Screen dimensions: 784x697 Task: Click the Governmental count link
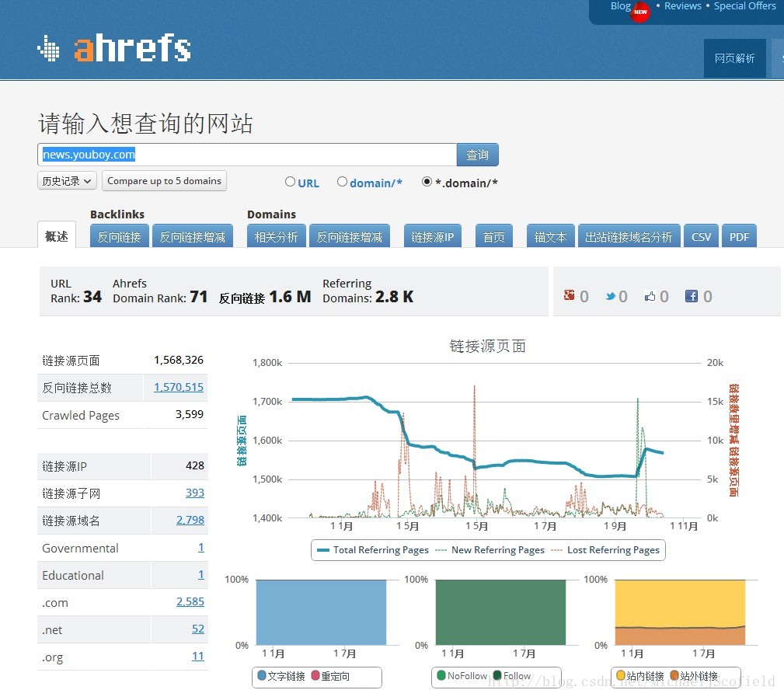201,548
